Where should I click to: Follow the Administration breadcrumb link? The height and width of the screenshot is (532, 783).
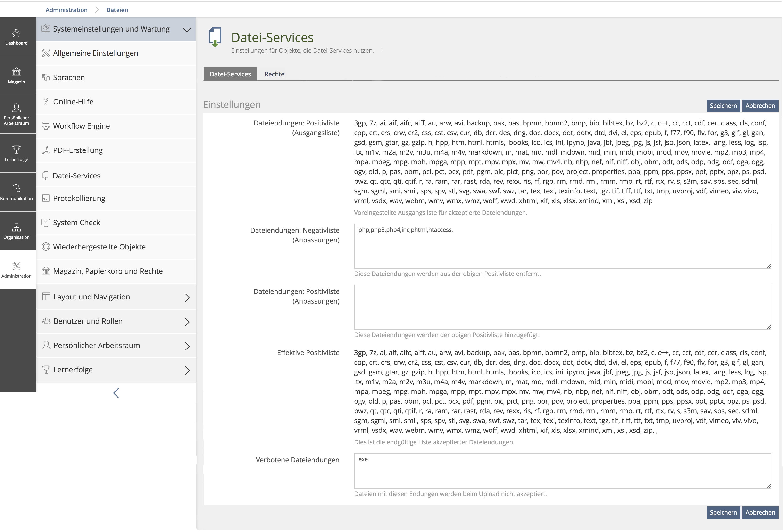click(66, 10)
